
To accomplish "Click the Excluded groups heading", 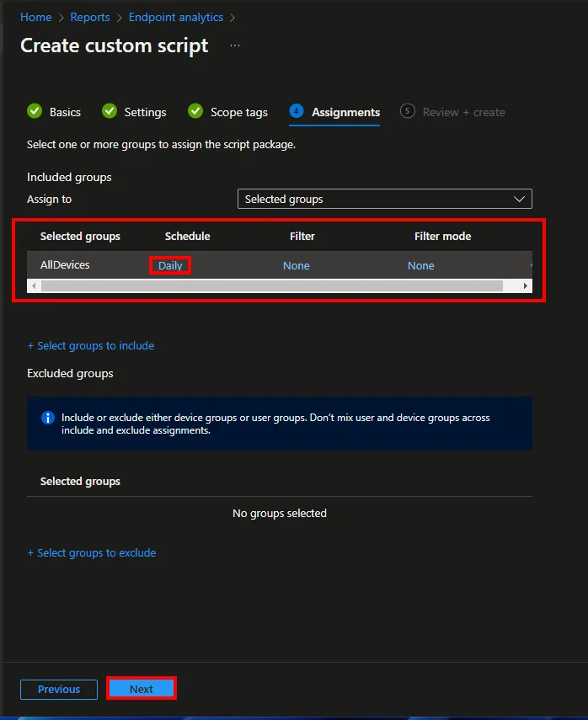I will tap(70, 373).
